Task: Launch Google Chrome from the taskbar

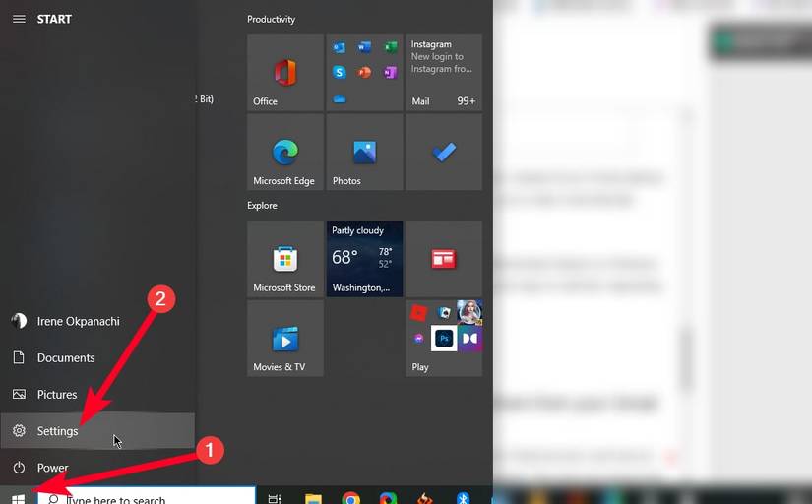Action: pyautogui.click(x=350, y=499)
